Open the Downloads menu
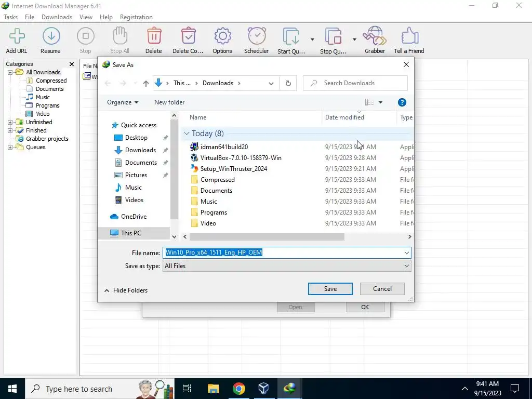Image resolution: width=532 pixels, height=399 pixels. (57, 17)
